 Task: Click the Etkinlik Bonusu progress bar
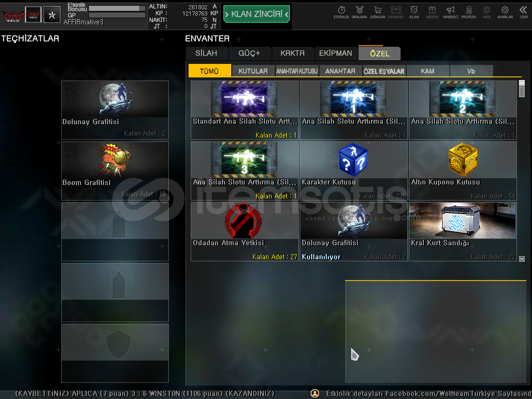coord(117,8)
